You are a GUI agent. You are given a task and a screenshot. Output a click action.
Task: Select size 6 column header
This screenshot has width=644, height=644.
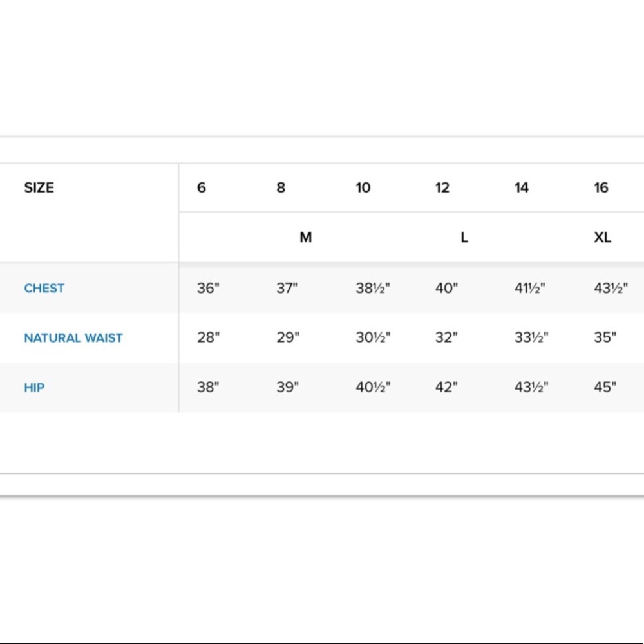201,187
